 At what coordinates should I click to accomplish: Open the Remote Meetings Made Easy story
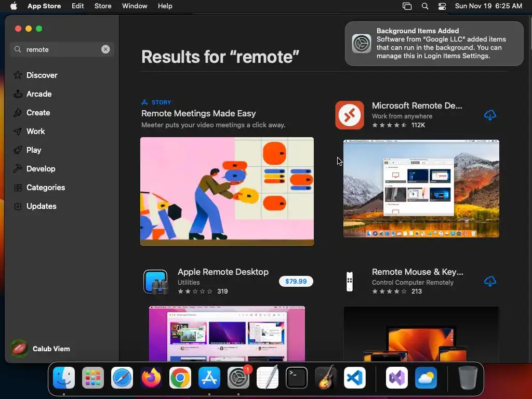coord(198,113)
